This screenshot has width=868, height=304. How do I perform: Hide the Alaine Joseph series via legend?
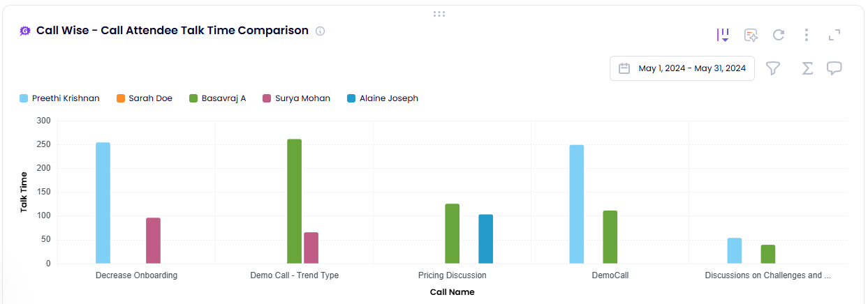point(388,98)
